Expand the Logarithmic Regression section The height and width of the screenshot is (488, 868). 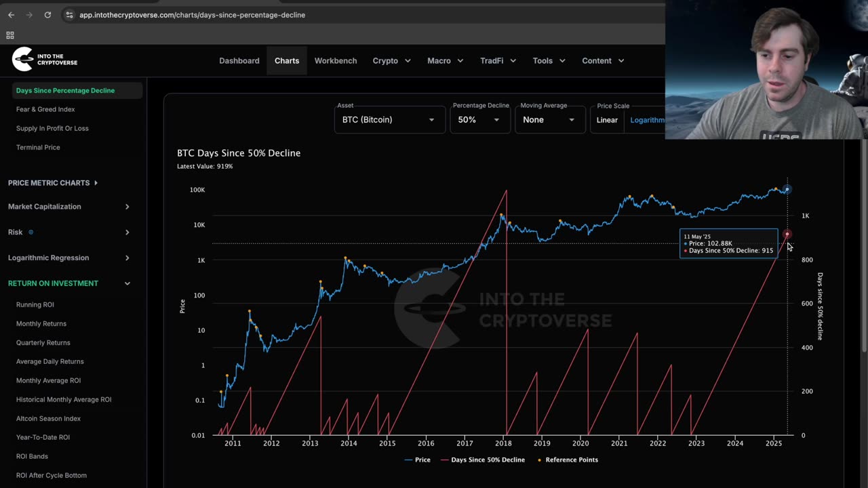pyautogui.click(x=69, y=258)
